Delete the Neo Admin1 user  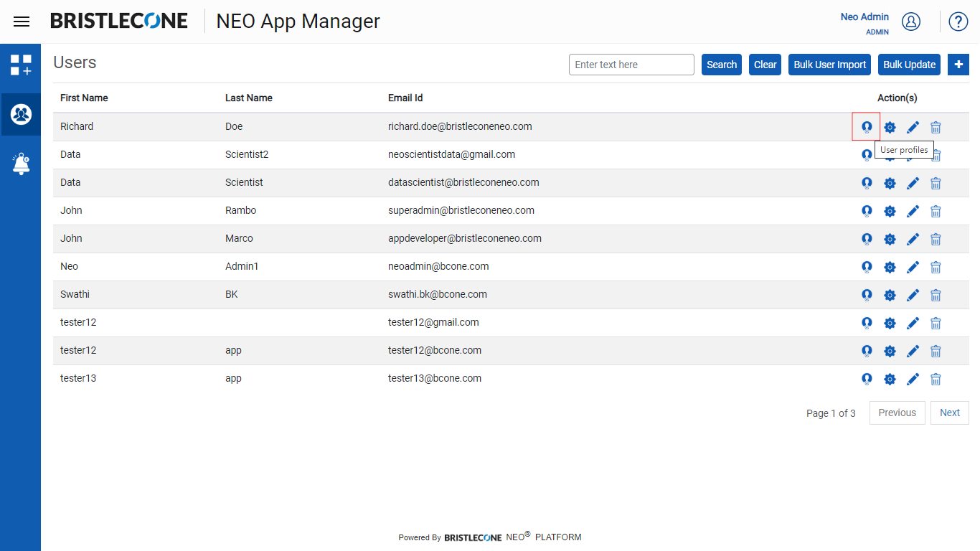pos(936,267)
